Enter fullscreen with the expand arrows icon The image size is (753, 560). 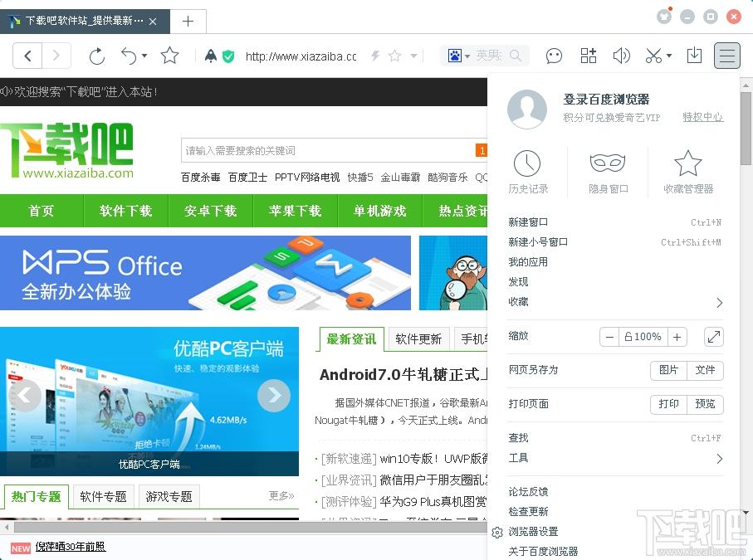click(714, 337)
